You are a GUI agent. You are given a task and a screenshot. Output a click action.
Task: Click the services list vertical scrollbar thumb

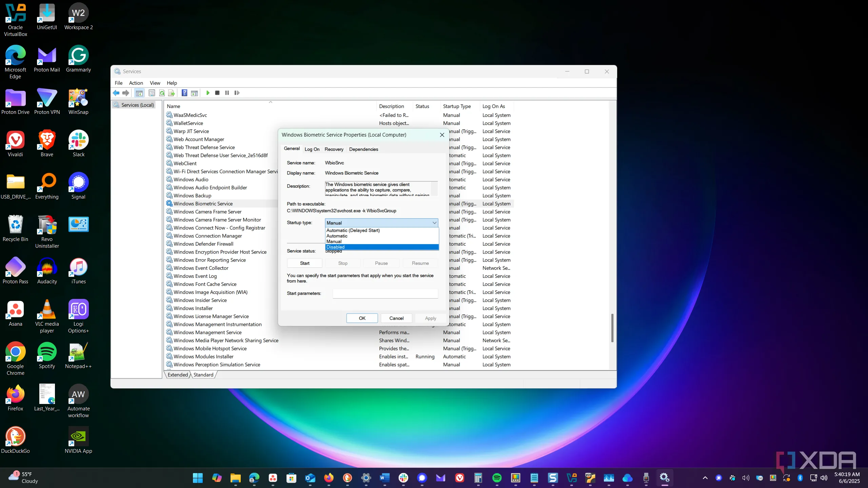click(612, 328)
